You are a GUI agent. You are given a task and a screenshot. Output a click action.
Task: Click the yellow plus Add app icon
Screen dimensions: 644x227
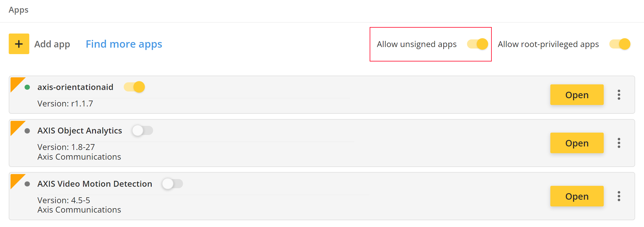pos(19,44)
